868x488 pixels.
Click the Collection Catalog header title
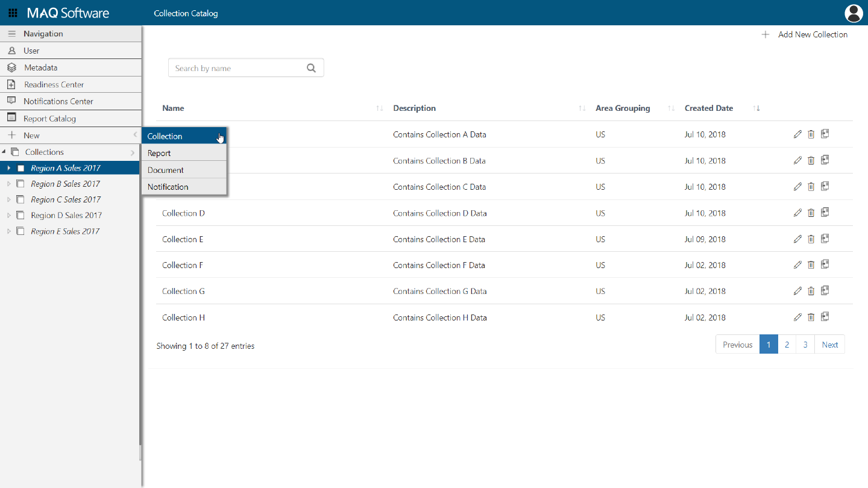pyautogui.click(x=186, y=13)
